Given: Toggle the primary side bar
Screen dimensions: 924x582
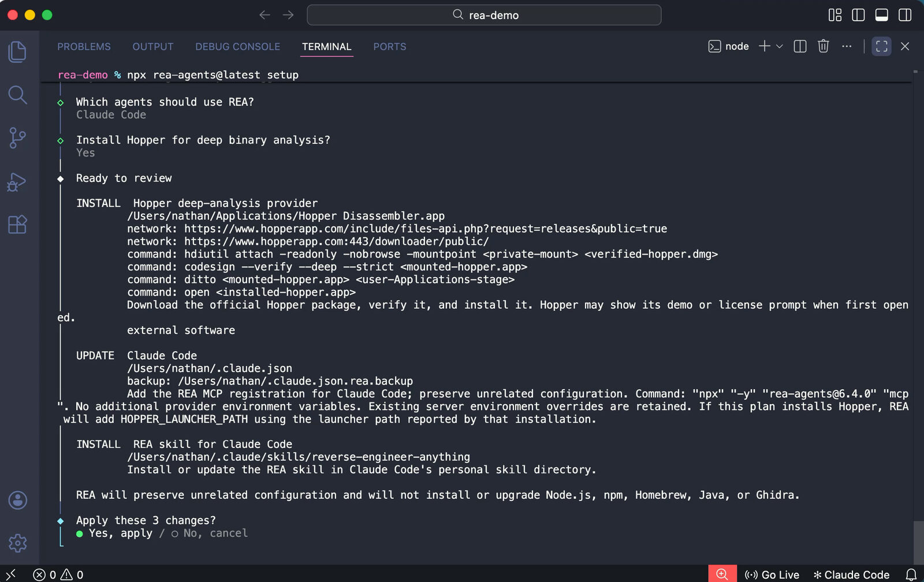Looking at the screenshot, I should (858, 15).
